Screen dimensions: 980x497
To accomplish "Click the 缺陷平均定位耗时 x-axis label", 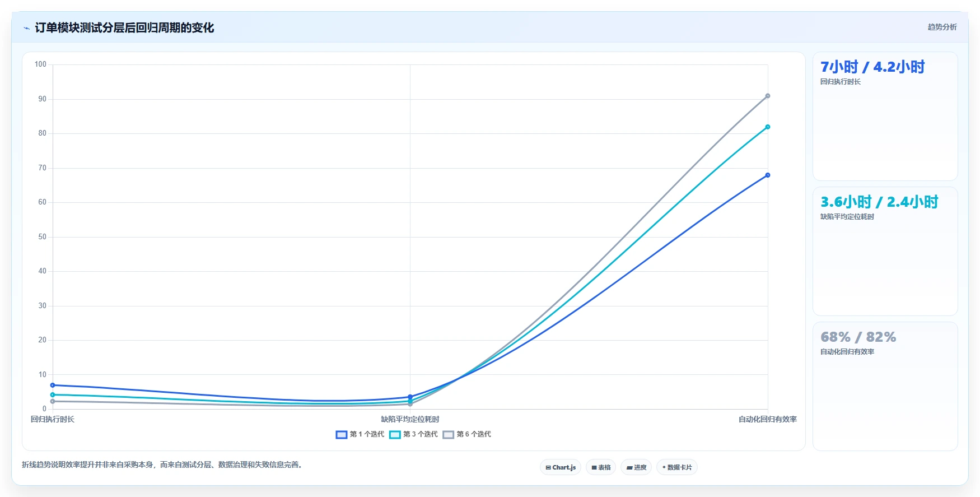I will point(410,419).
